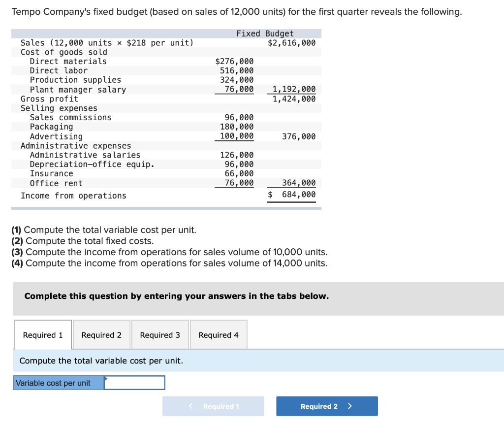504x428 pixels.
Task: Select Gross profit 1,424,000 value
Action: point(294,99)
